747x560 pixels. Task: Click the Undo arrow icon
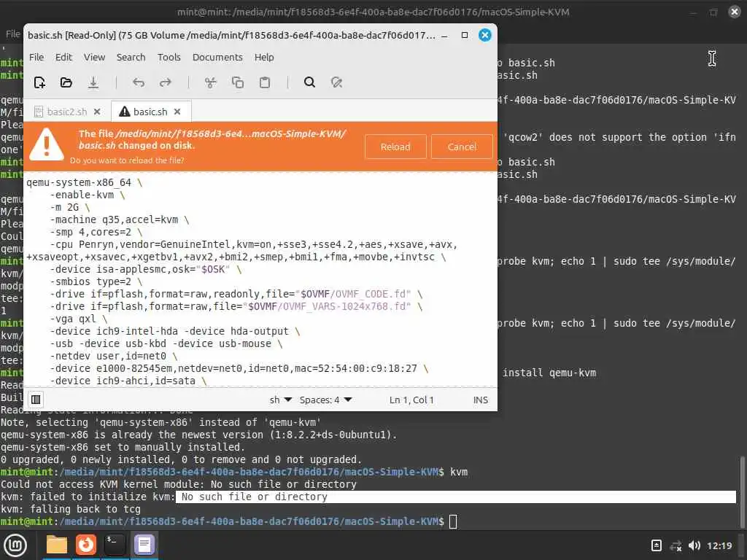click(x=139, y=82)
